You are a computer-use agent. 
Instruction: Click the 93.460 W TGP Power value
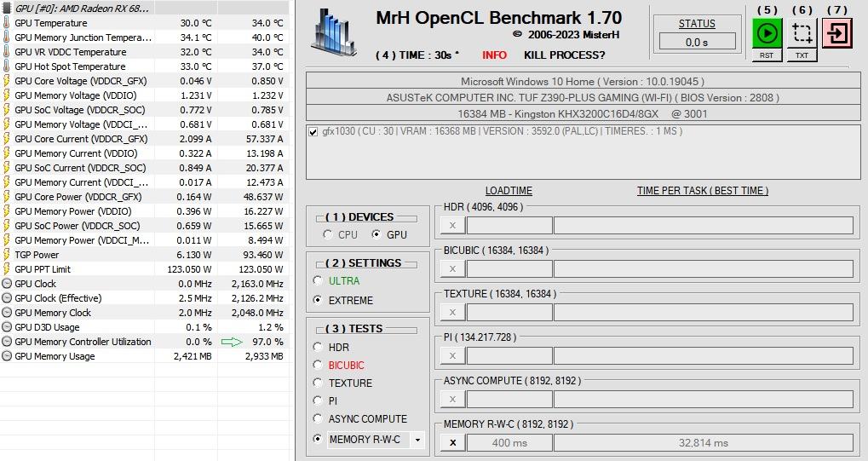click(x=263, y=255)
